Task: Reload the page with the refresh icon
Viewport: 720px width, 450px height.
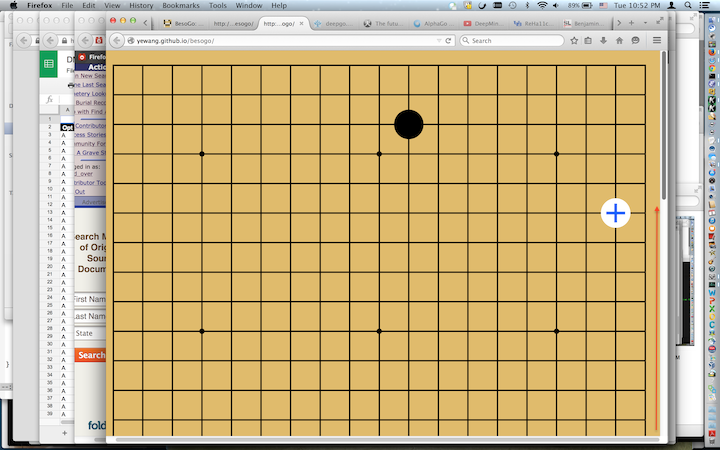Action: (449, 41)
